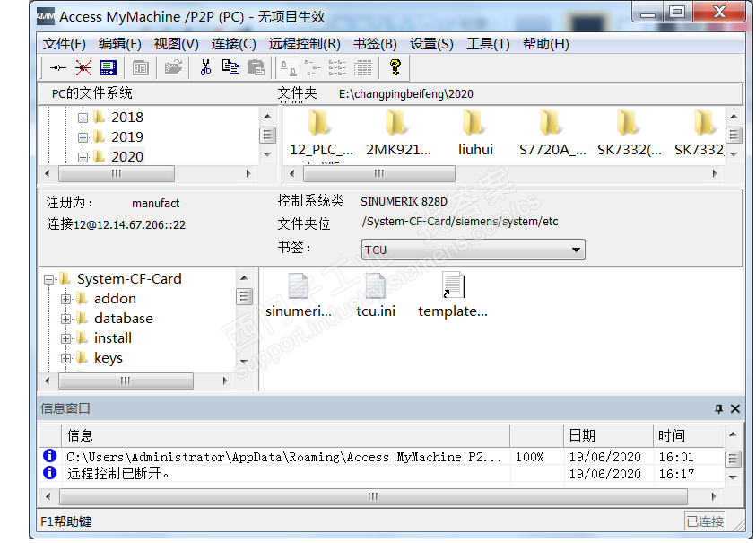The height and width of the screenshot is (543, 756).
Task: Expand the addon folder node
Action: coord(66,299)
